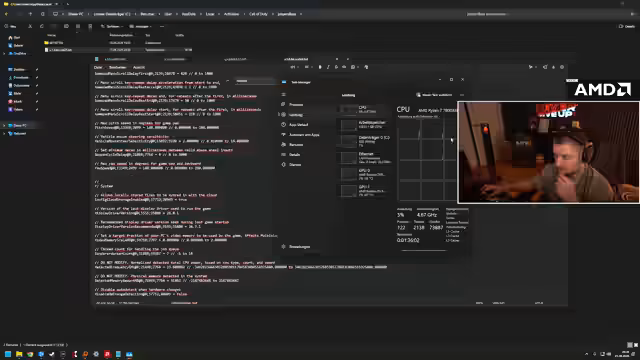Click the Explorer refresh icon

tap(42, 14)
